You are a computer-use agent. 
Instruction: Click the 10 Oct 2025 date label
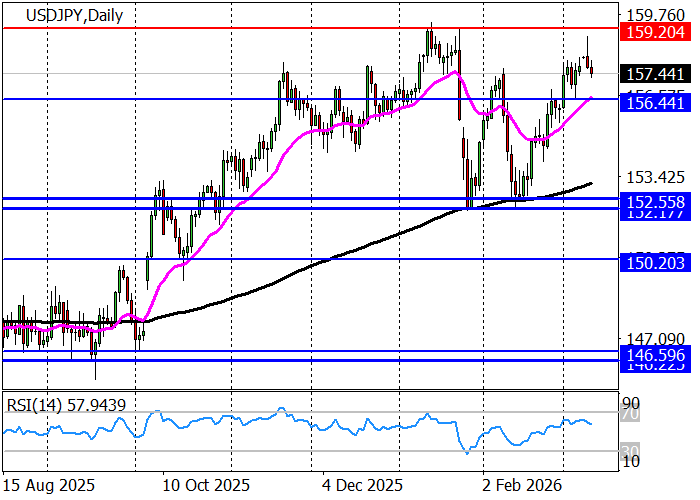tap(205, 485)
